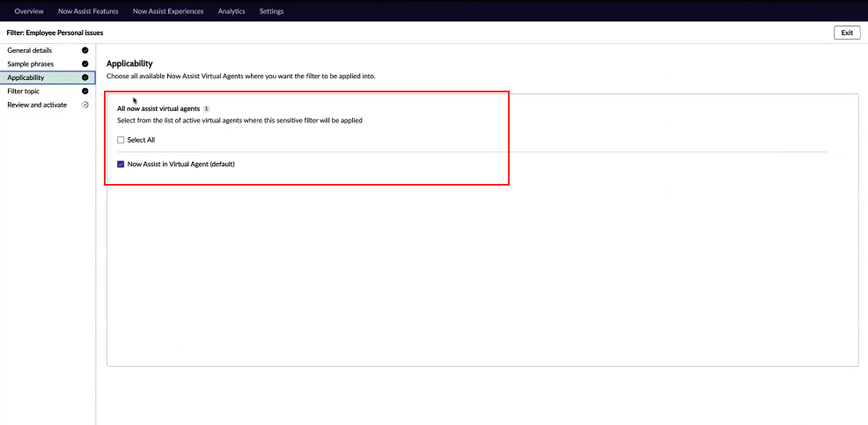
Task: Select the Applicability step
Action: pyautogui.click(x=48, y=77)
